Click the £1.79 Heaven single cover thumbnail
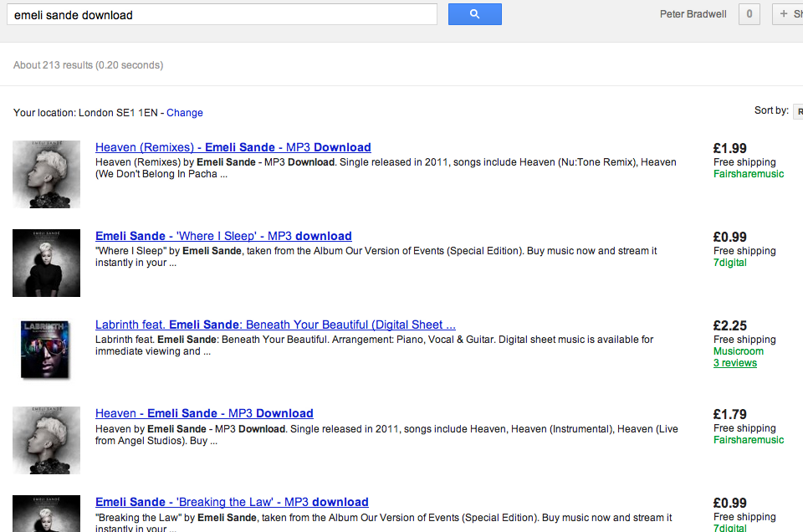This screenshot has height=532, width=803. click(x=47, y=440)
